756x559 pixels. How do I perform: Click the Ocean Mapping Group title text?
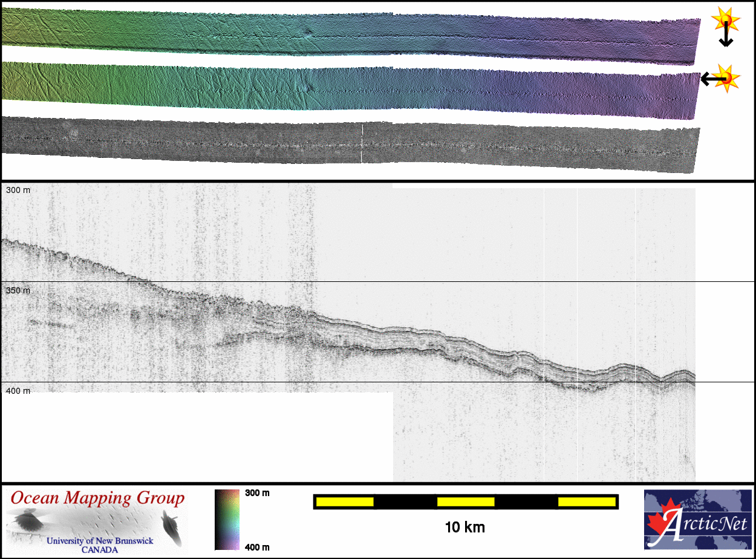(97, 499)
